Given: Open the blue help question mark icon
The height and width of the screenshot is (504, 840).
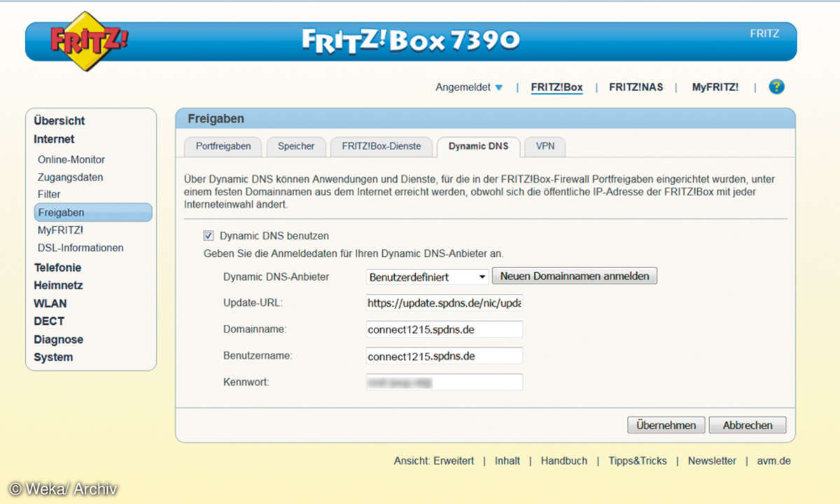Looking at the screenshot, I should (x=776, y=87).
